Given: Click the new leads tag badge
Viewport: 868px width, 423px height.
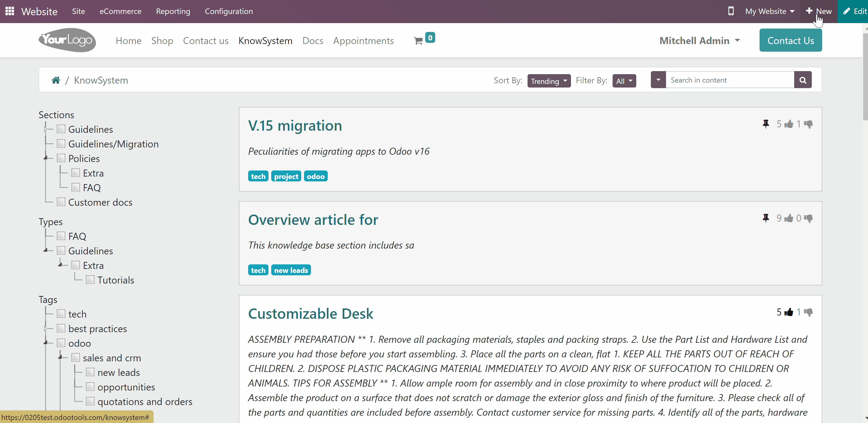Looking at the screenshot, I should pyautogui.click(x=291, y=270).
